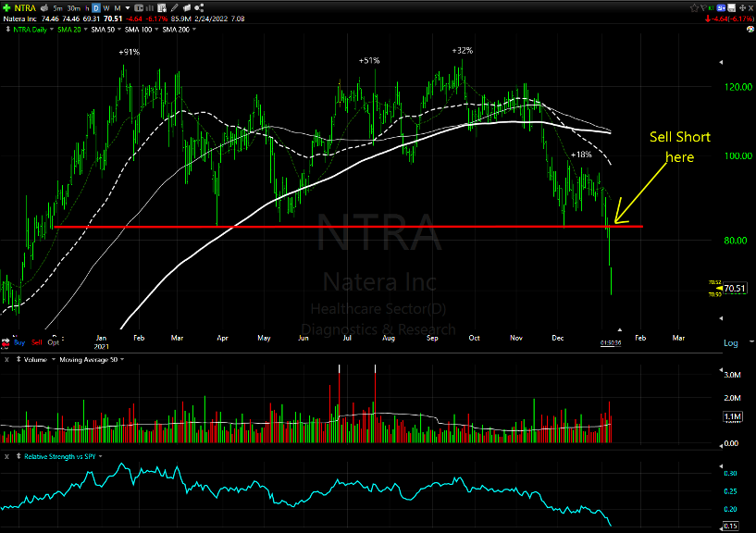Click the 1.1M volume value label

click(732, 416)
